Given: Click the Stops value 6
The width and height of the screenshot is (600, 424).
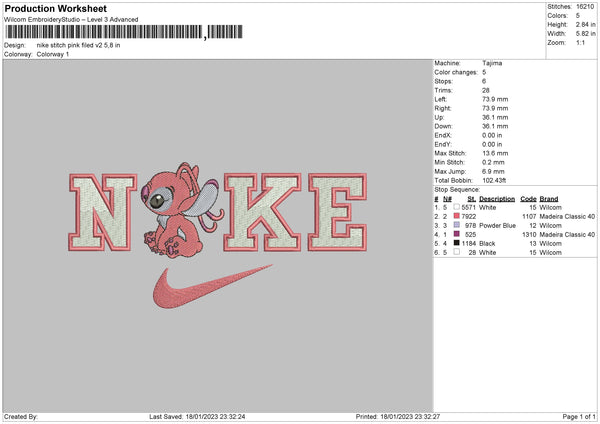Looking at the screenshot, I should click(x=484, y=81).
